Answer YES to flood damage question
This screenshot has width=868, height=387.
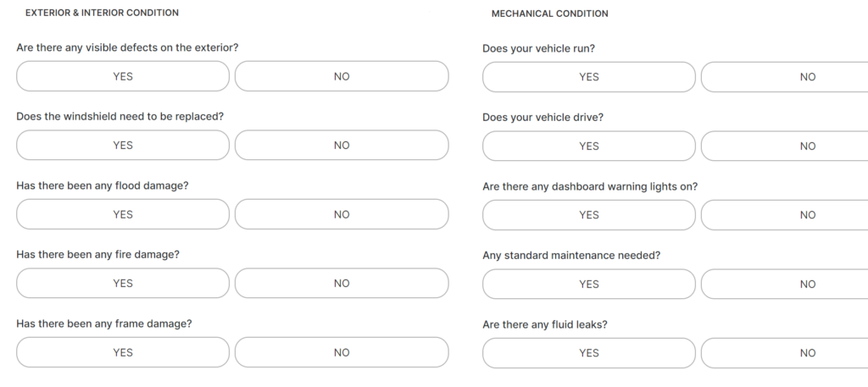pos(123,214)
